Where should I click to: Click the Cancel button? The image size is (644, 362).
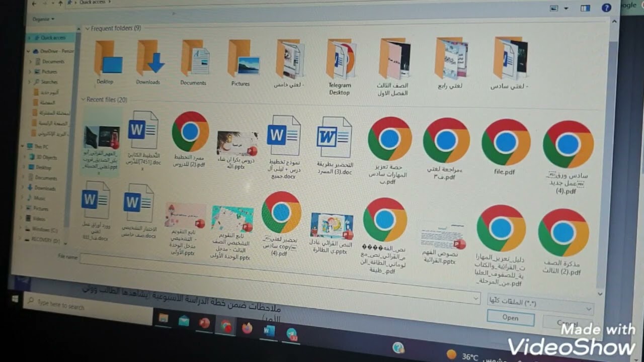[568, 323]
